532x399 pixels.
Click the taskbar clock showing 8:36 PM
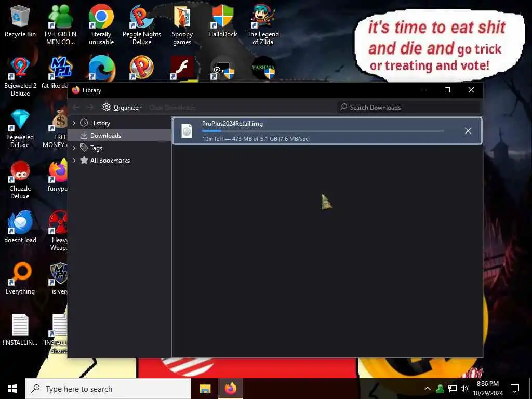pyautogui.click(x=488, y=389)
